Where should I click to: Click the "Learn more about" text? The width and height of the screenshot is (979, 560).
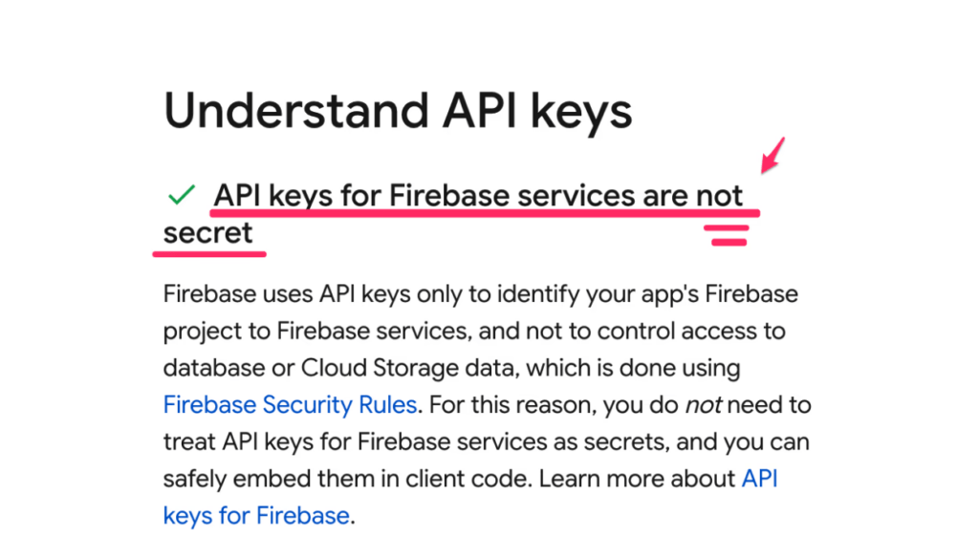637,479
